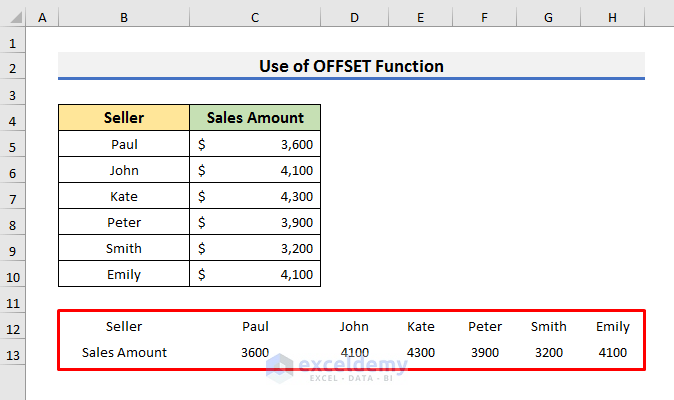Click the select-all corner triangle
Viewport: 674px width, 400px height.
[14, 19]
